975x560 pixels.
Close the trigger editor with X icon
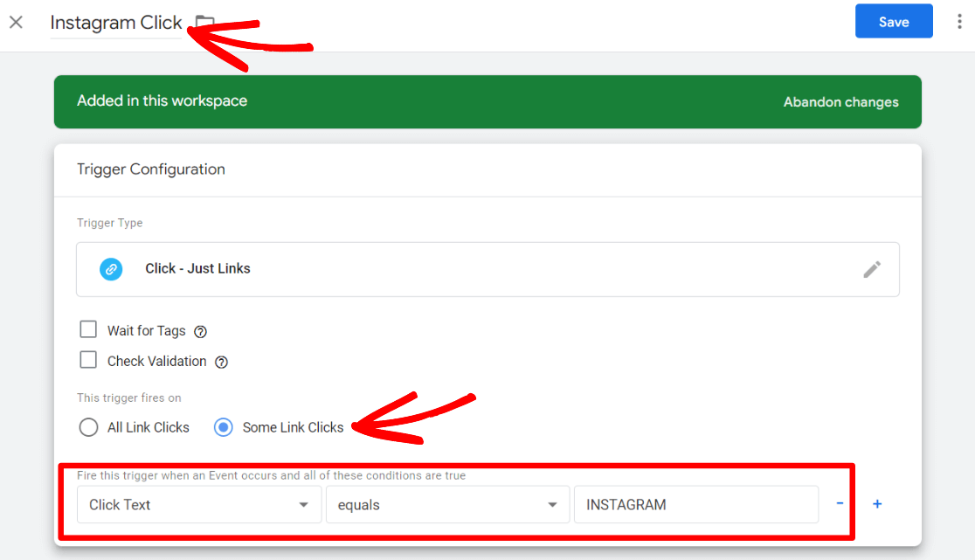16,23
